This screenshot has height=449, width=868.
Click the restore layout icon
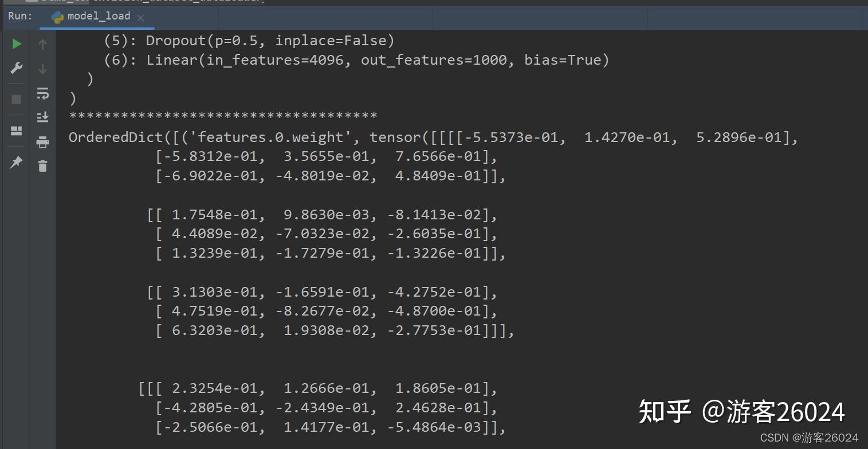click(x=16, y=131)
